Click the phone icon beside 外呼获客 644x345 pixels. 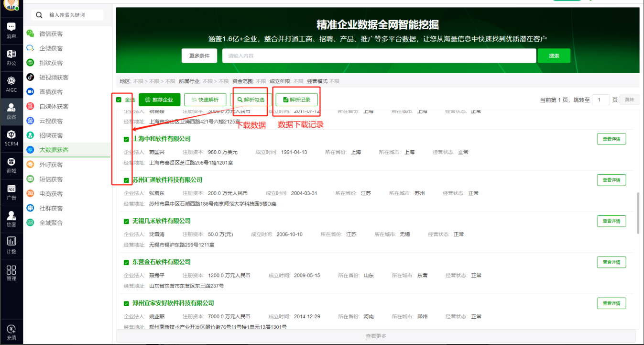tap(30, 165)
